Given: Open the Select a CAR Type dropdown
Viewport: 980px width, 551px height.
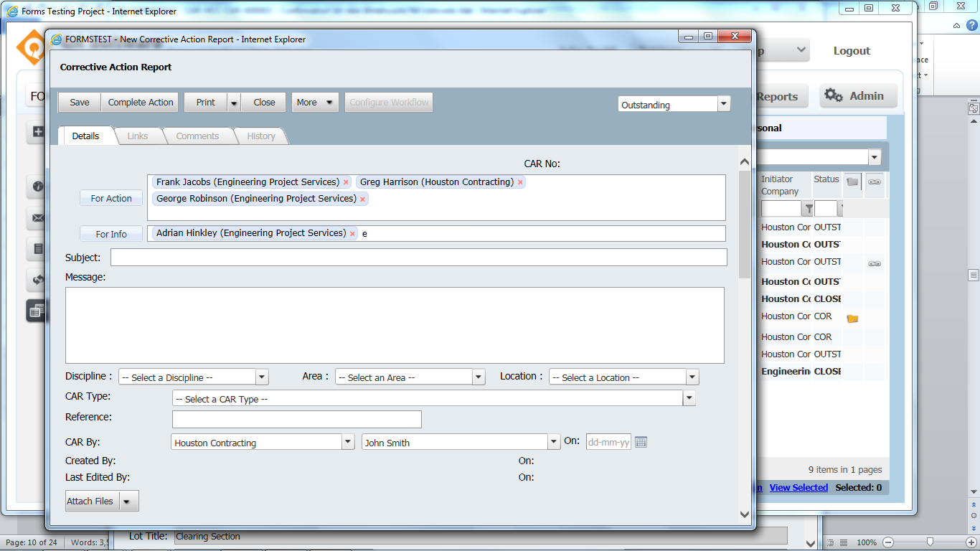Looking at the screenshot, I should (689, 397).
